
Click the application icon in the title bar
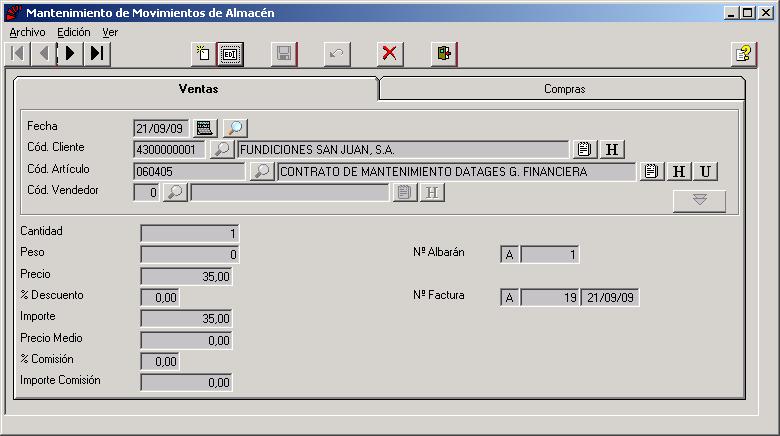15,13
